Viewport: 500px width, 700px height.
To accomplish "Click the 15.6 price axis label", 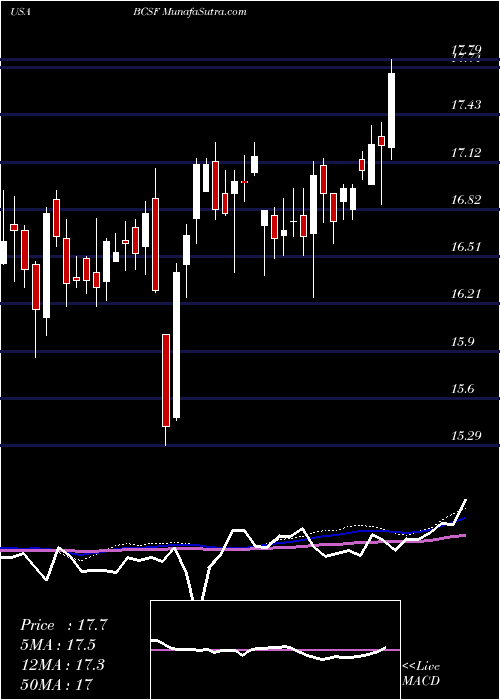I will pos(462,389).
